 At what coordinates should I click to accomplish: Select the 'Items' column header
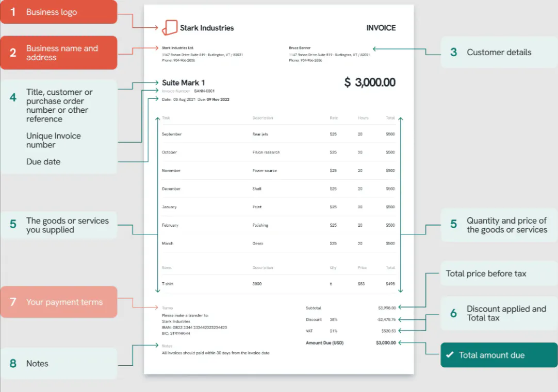coord(167,268)
